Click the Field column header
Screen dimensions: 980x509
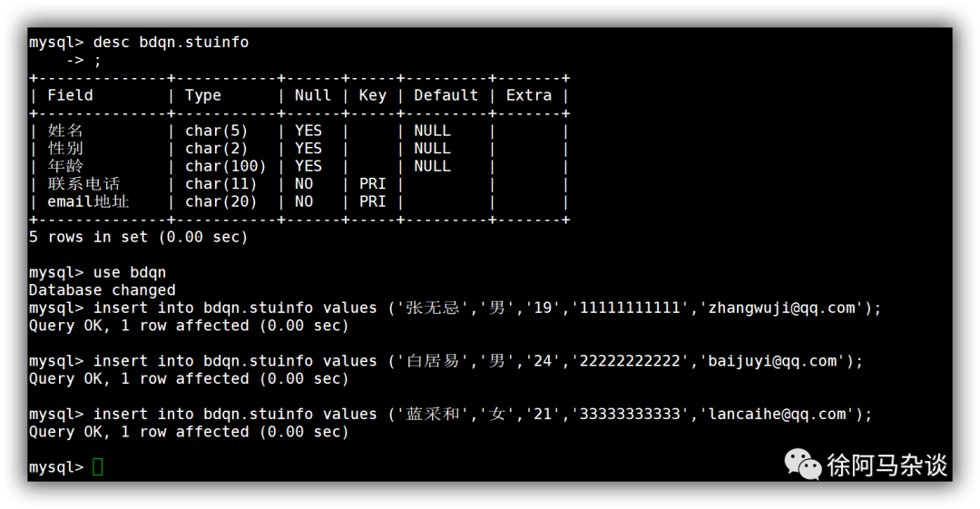point(70,95)
